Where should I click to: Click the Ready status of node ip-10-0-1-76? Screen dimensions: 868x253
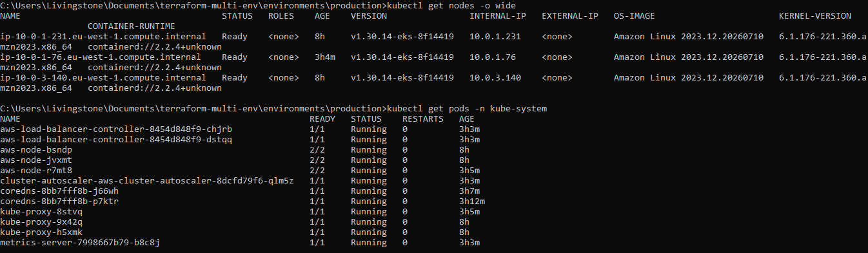(x=235, y=57)
